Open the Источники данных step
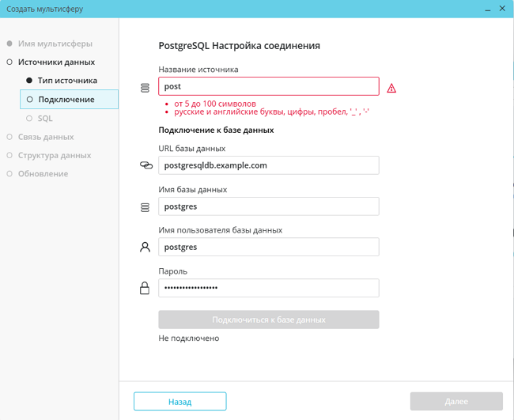 tap(56, 62)
